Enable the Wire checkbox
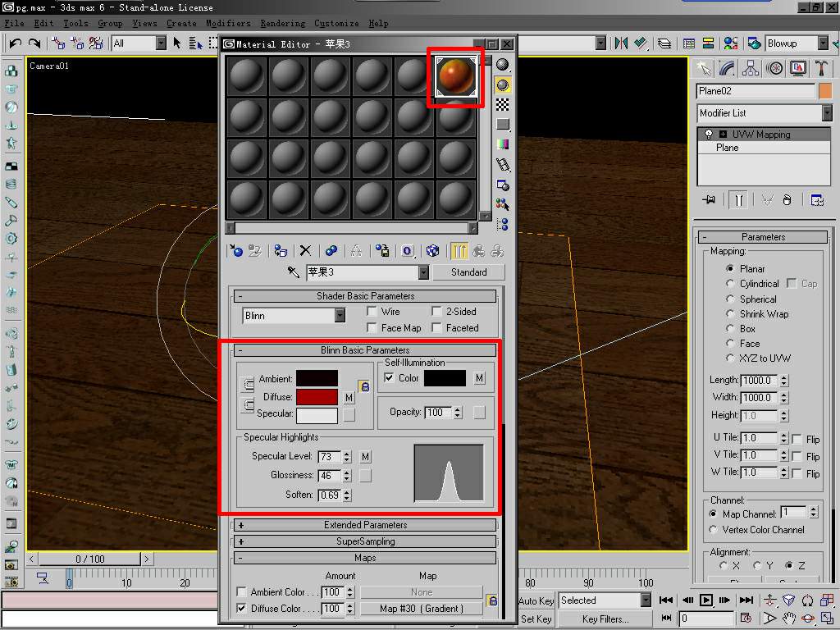840x630 pixels. click(x=372, y=311)
